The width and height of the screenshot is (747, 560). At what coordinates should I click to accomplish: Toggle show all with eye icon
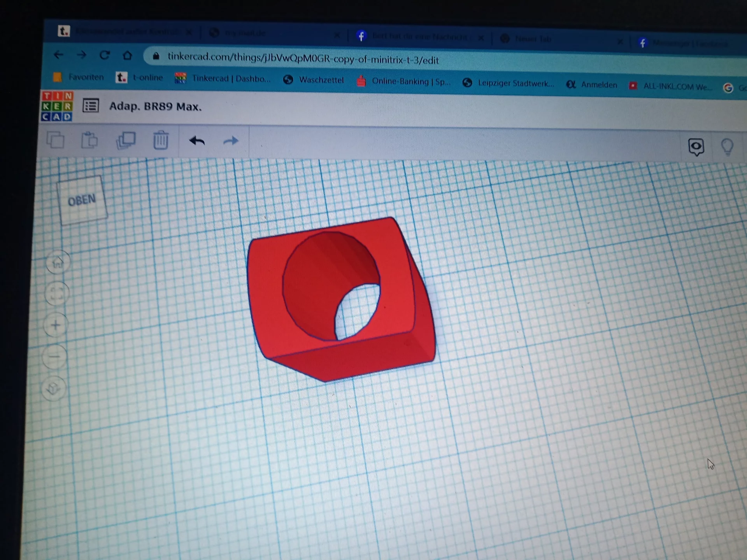(x=696, y=147)
